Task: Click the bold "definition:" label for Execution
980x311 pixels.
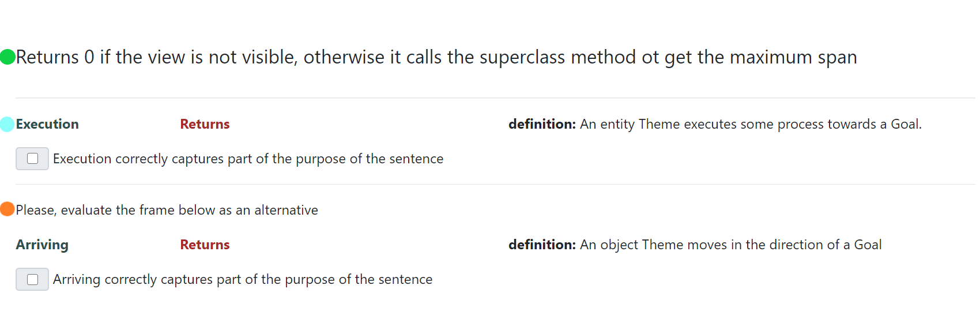Action: (542, 124)
